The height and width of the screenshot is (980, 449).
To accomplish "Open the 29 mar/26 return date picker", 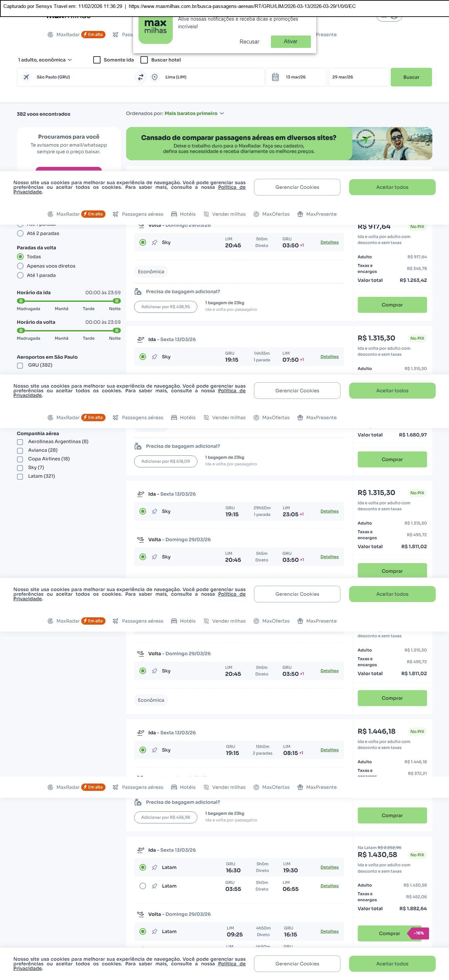I will (x=358, y=77).
